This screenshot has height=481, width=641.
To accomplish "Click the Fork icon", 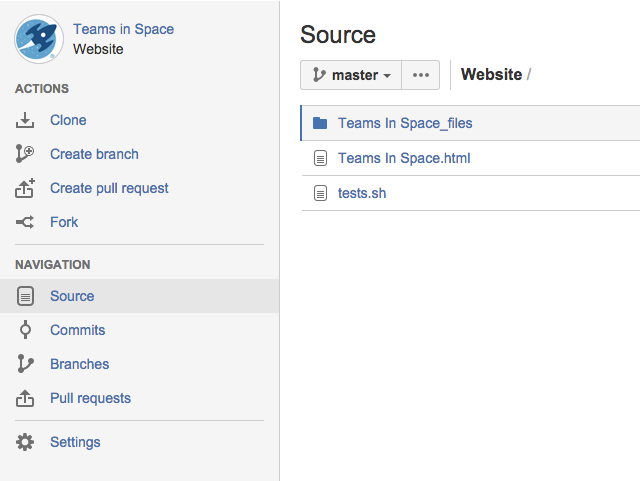I will (26, 222).
